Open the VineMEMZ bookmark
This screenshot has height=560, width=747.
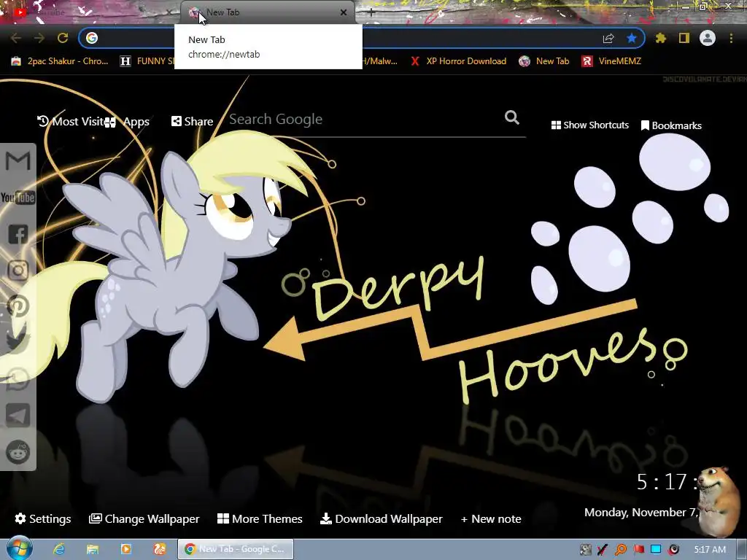[x=611, y=61]
